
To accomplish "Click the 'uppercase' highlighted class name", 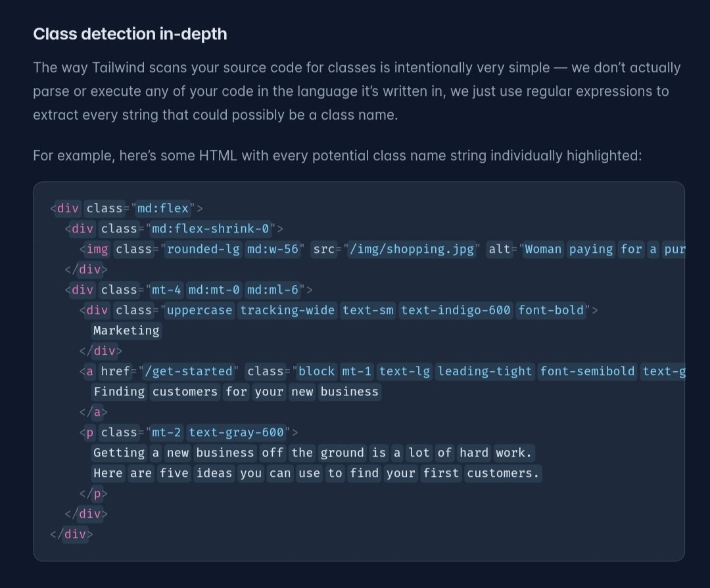I will pyautogui.click(x=199, y=310).
